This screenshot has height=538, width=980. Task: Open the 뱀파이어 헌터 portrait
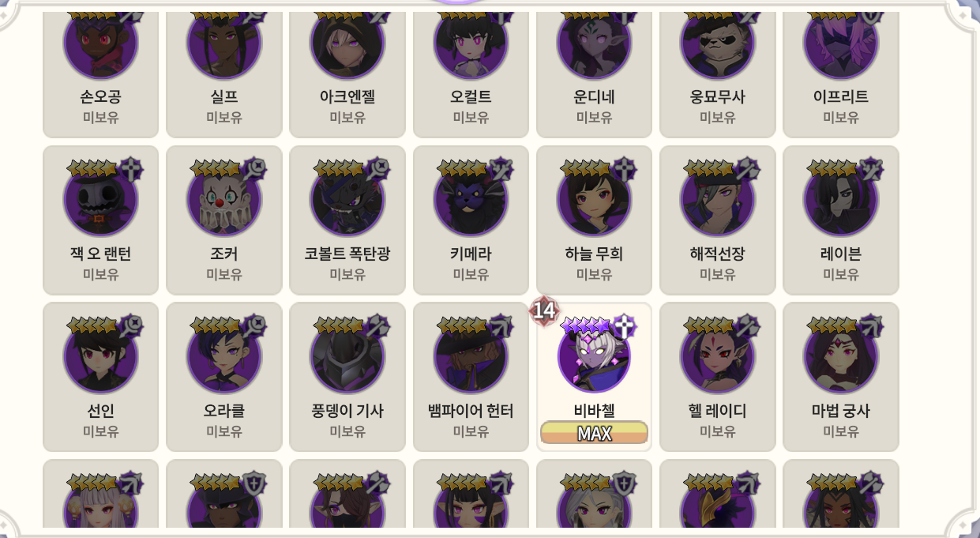pos(471,356)
